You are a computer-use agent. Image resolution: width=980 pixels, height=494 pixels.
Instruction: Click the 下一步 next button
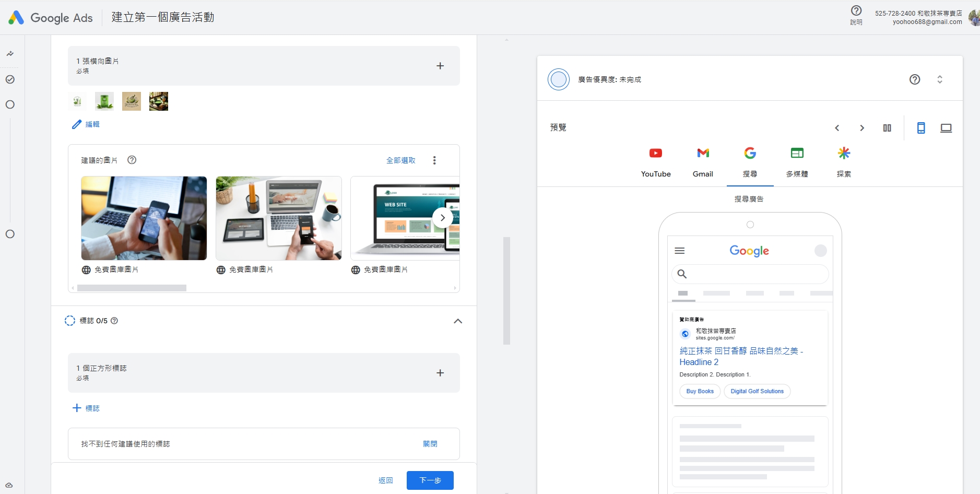pos(430,480)
